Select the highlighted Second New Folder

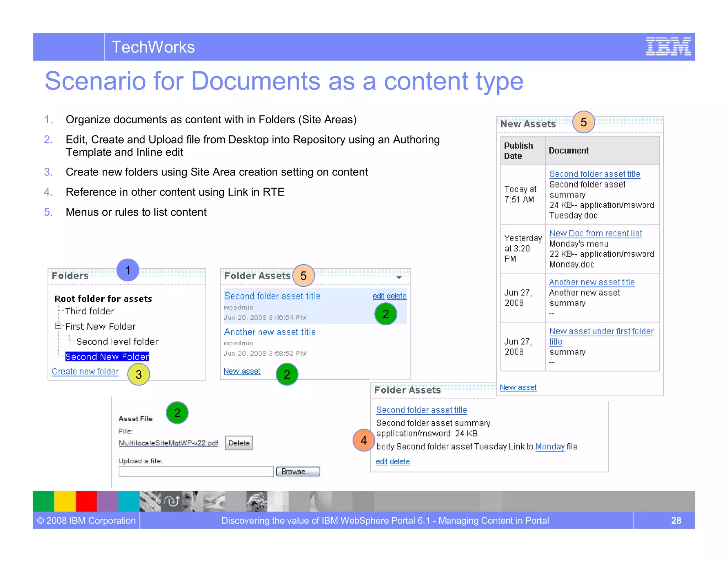[x=107, y=357]
